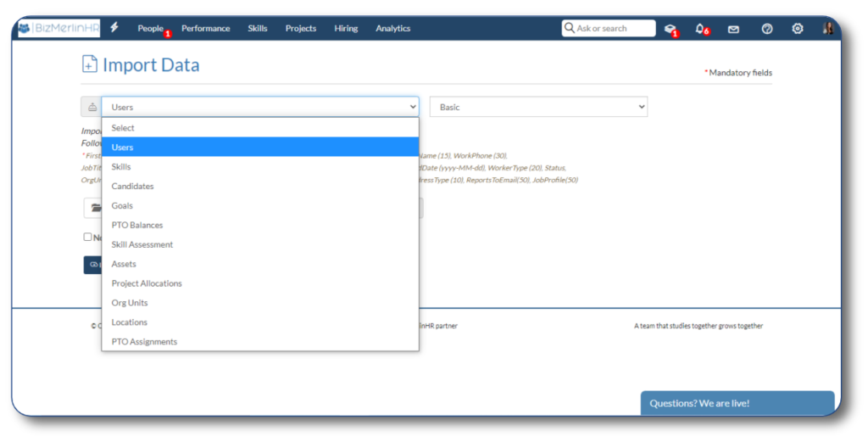The image size is (868, 436).
Task: Click the search magnifier icon
Action: pyautogui.click(x=569, y=28)
